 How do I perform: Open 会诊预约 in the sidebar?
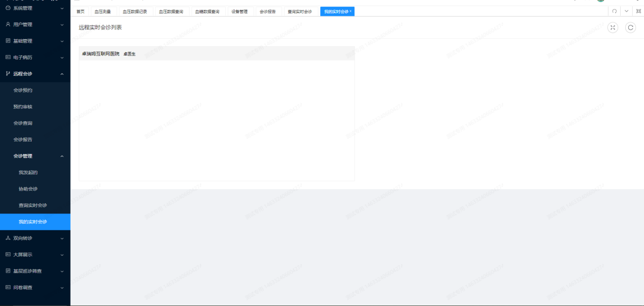pyautogui.click(x=23, y=90)
